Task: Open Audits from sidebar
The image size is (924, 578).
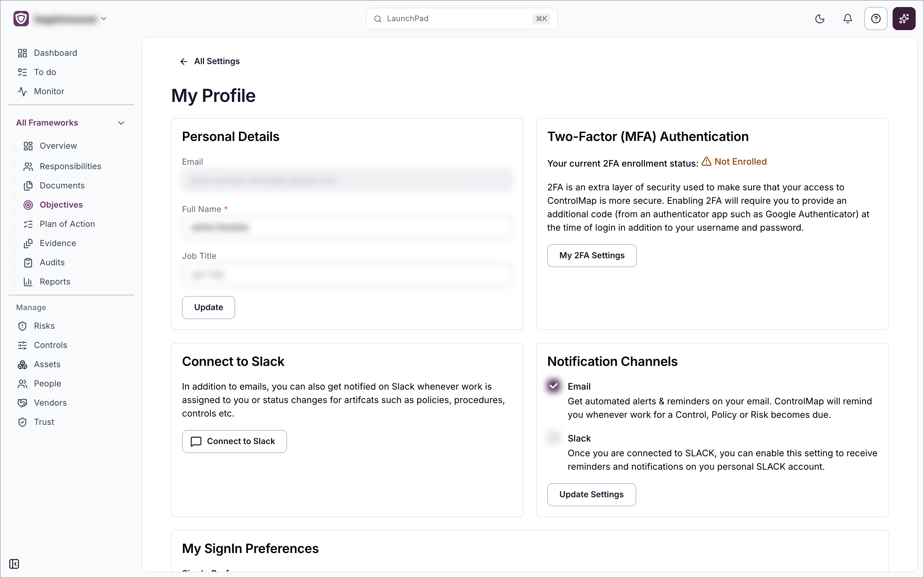Action: [x=52, y=263]
